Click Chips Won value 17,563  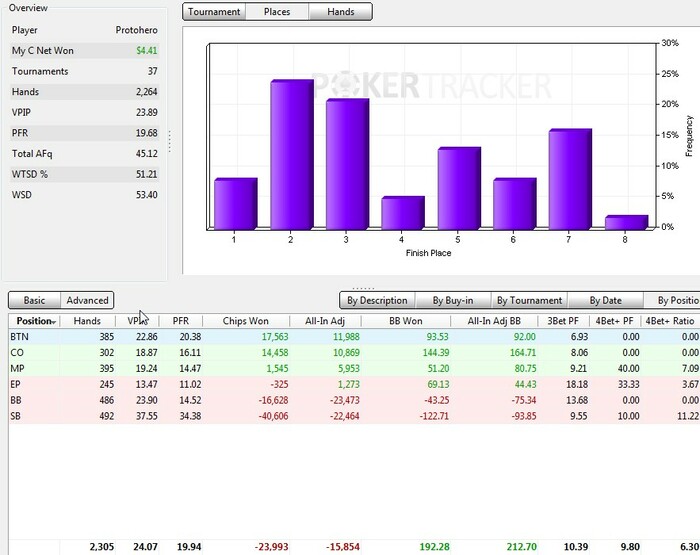[x=275, y=337]
